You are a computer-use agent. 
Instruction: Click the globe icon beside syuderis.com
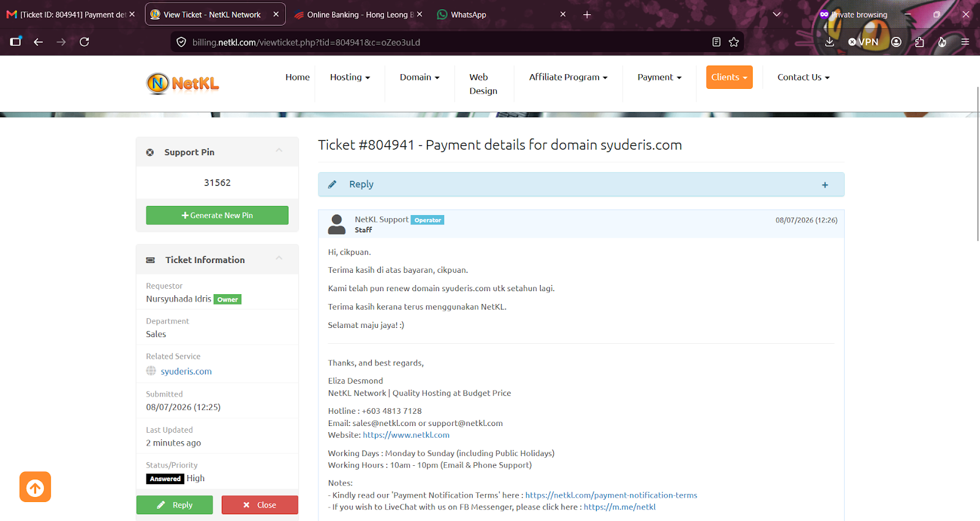tap(151, 371)
